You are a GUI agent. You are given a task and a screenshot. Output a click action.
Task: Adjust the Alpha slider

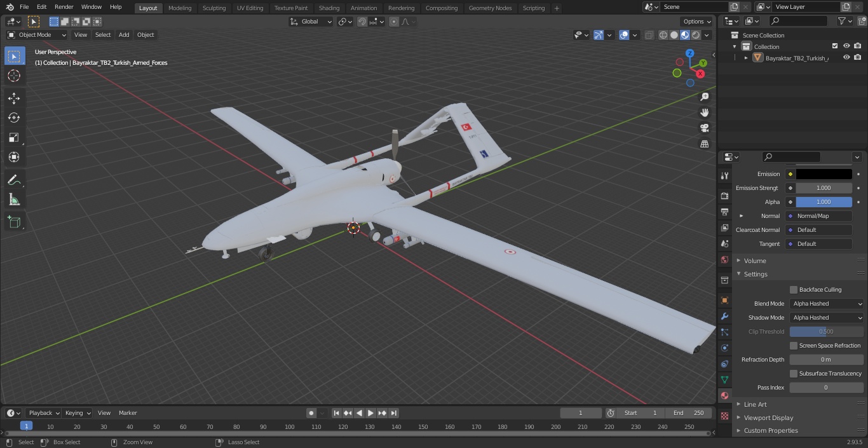pyautogui.click(x=824, y=202)
